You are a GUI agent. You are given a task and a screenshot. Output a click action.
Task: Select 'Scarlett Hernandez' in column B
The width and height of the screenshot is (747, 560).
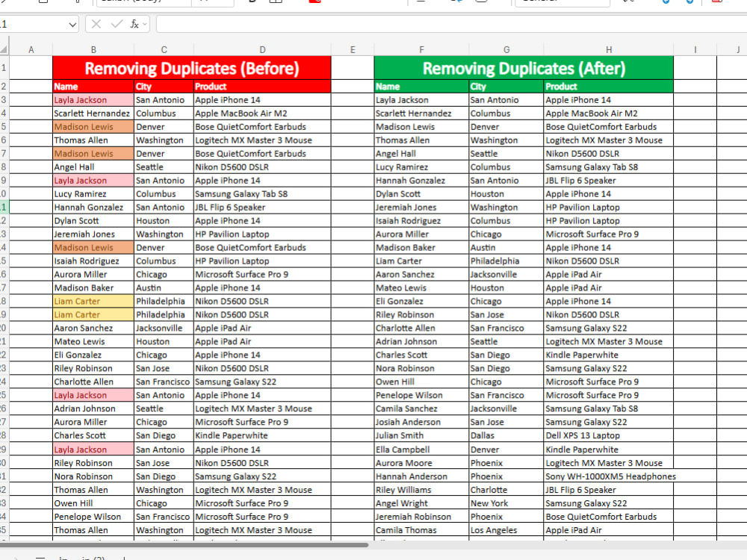[93, 113]
